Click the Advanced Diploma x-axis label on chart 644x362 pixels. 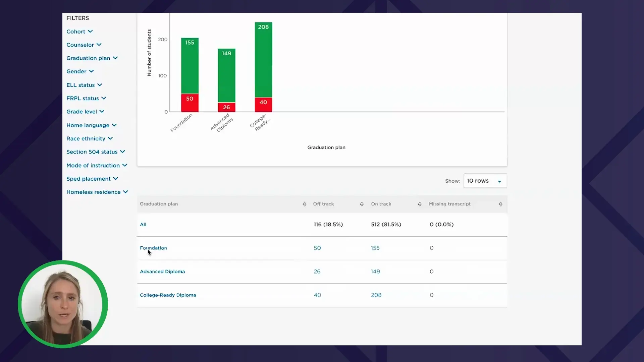pyautogui.click(x=222, y=123)
